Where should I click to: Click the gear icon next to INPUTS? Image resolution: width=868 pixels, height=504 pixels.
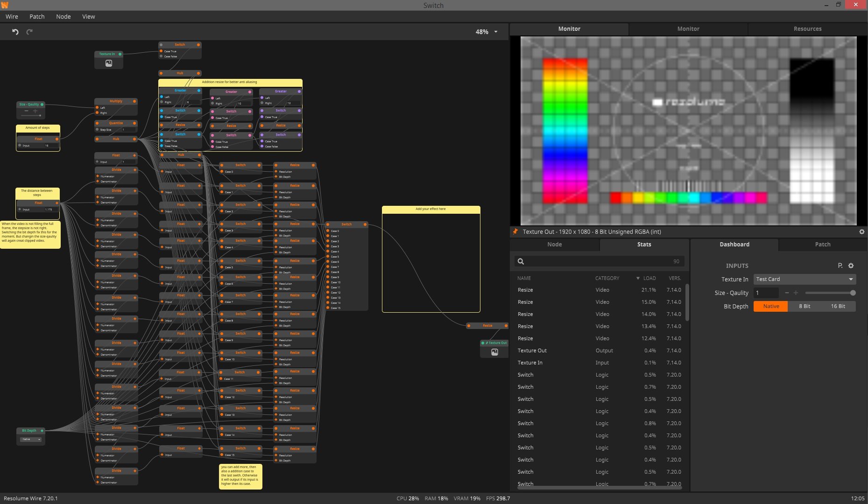click(x=851, y=266)
